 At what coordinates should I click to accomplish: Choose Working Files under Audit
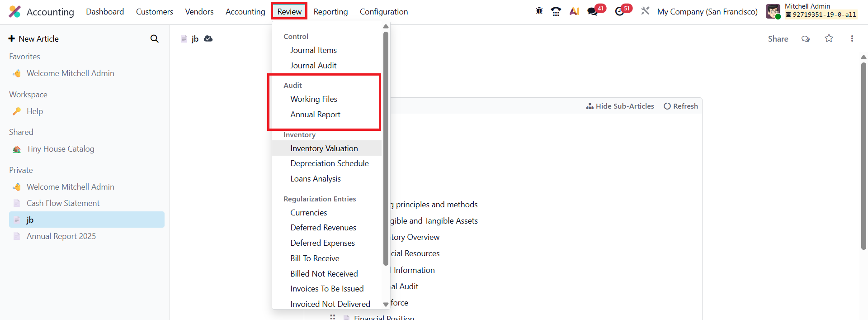[x=314, y=99]
